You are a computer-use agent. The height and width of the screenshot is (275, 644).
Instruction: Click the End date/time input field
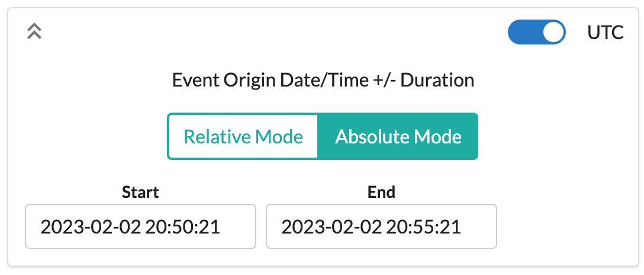click(x=381, y=226)
